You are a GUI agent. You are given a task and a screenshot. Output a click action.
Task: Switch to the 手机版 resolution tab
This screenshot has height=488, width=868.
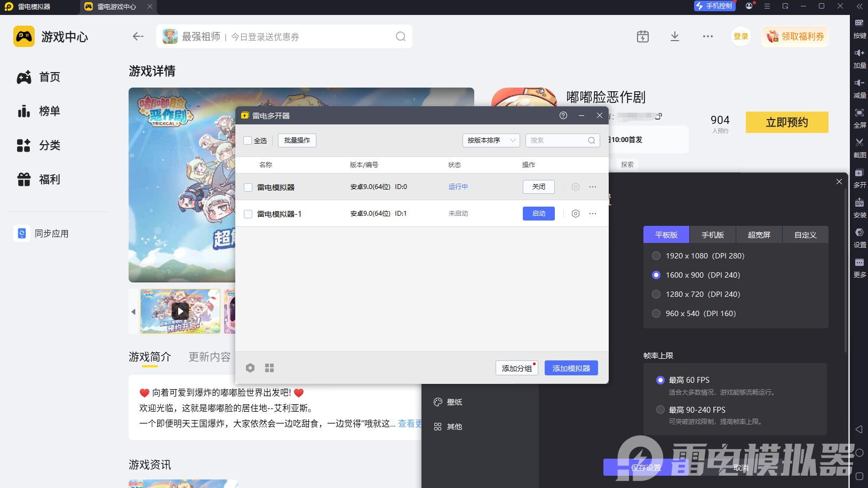tap(713, 234)
